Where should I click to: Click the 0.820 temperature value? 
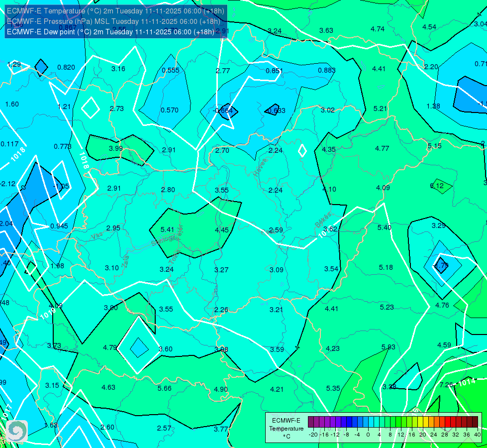(x=66, y=68)
